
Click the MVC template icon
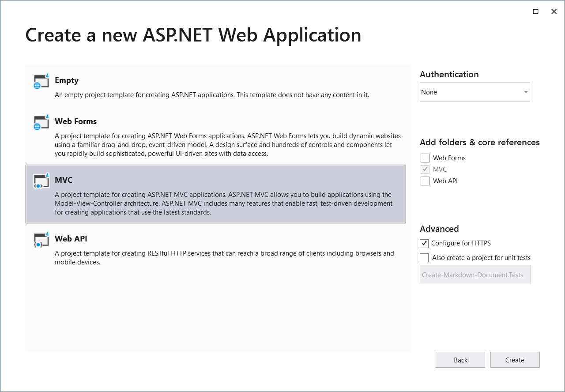point(41,181)
